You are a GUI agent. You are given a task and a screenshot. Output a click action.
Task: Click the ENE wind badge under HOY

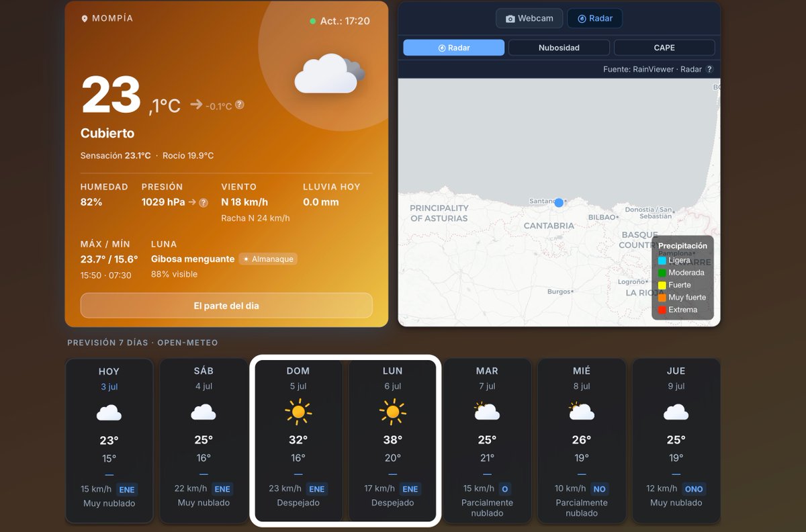(127, 489)
